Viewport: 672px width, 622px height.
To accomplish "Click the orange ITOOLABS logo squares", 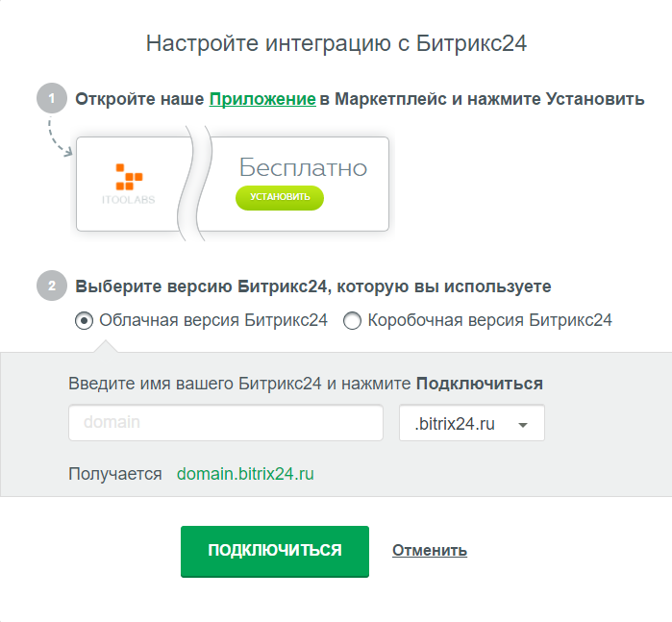I will 128,176.
